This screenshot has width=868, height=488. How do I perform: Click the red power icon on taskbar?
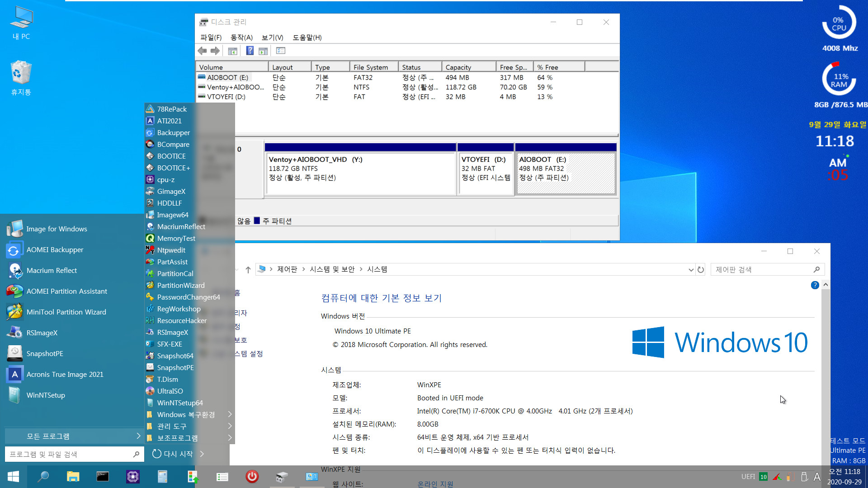click(252, 476)
